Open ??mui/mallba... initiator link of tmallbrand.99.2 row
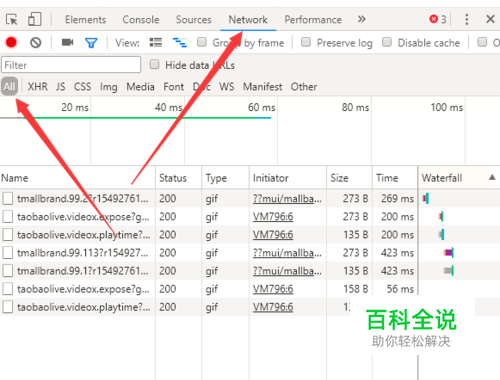The height and width of the screenshot is (380, 500). [x=287, y=199]
